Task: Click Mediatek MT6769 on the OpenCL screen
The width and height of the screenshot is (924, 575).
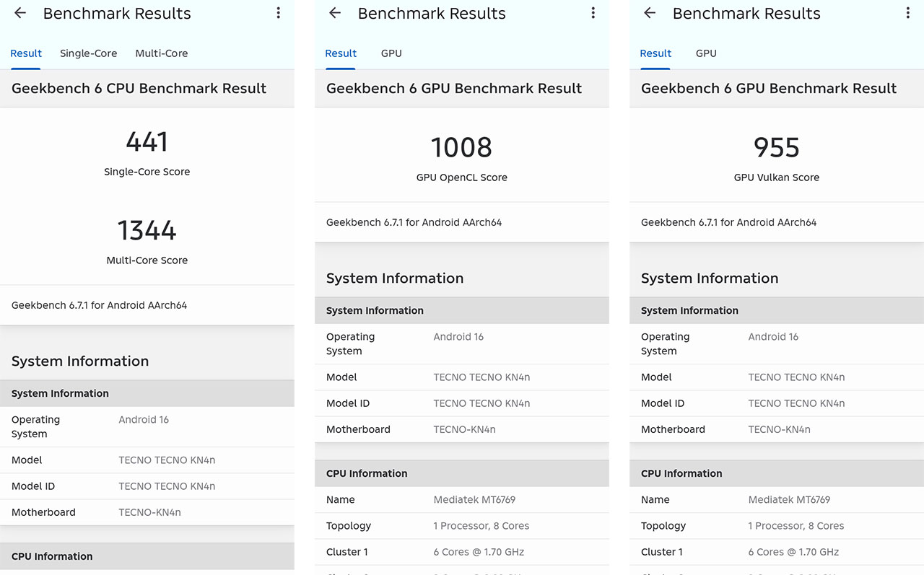Action: pos(474,500)
